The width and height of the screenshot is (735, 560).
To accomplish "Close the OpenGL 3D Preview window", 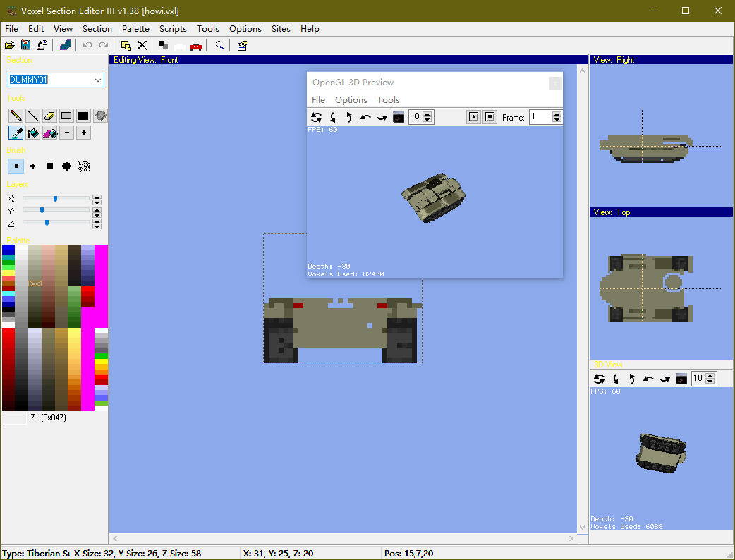I will click(x=555, y=83).
